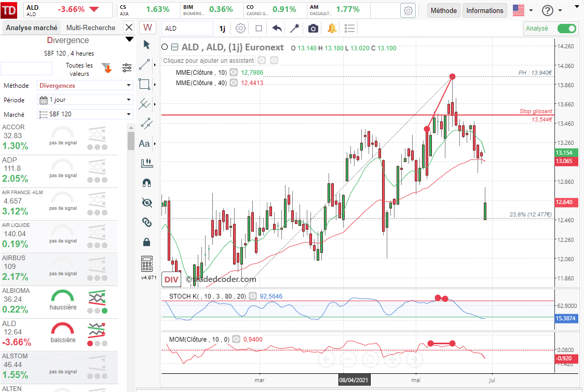Select the measuring ruler tool
This screenshot has height=392, width=584.
[x=147, y=163]
